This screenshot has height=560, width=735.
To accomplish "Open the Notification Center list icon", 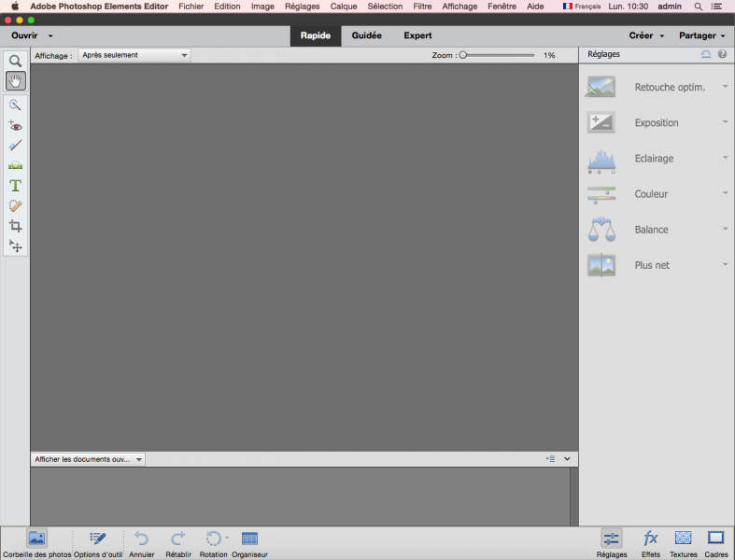I will coord(716,7).
